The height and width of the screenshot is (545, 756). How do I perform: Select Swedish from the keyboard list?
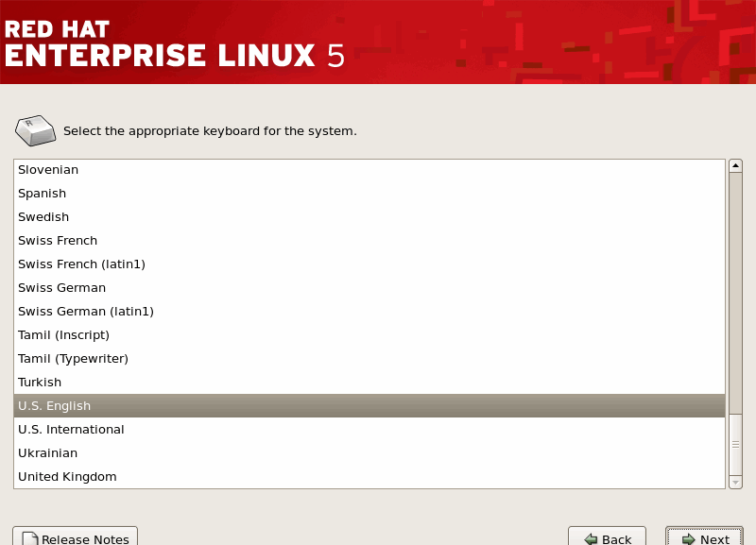[x=43, y=217]
